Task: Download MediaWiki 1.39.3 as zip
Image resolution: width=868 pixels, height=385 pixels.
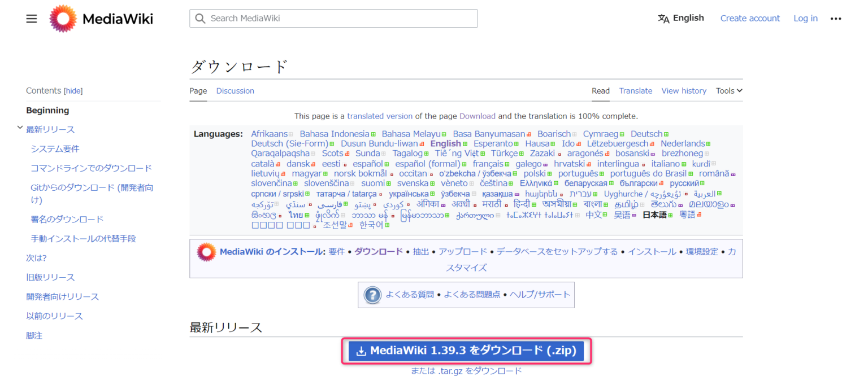Action: click(466, 351)
